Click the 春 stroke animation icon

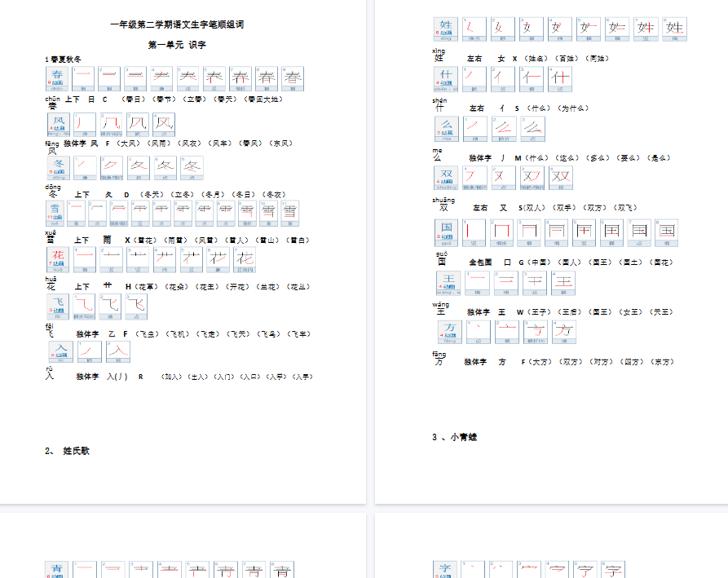56,78
